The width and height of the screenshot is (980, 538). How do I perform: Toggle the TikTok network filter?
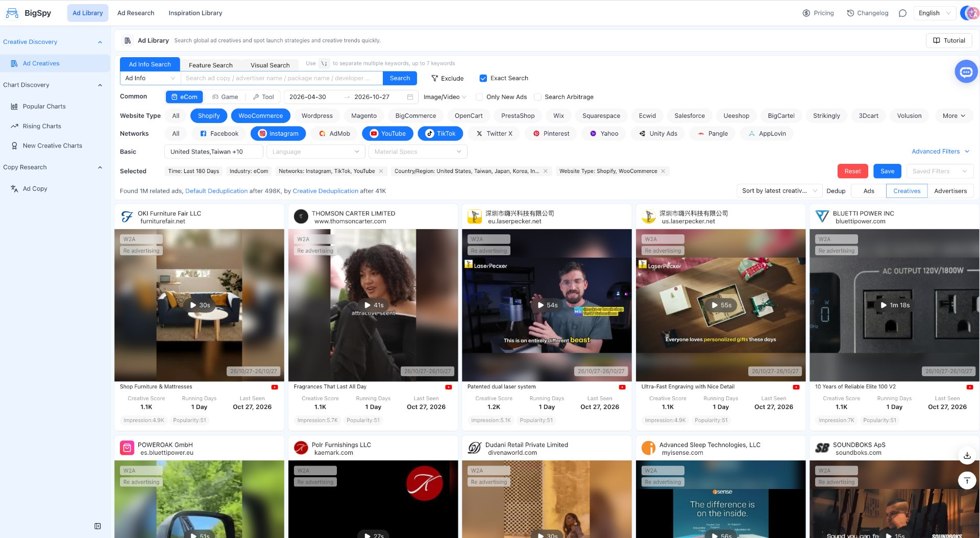440,134
